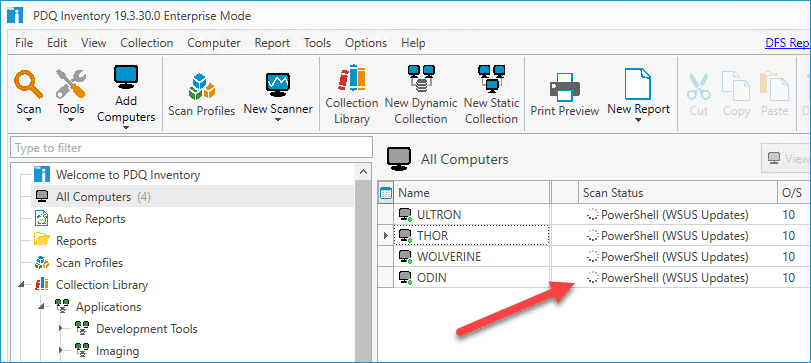
Task: Select ULTRON scan status cell
Action: click(x=678, y=215)
